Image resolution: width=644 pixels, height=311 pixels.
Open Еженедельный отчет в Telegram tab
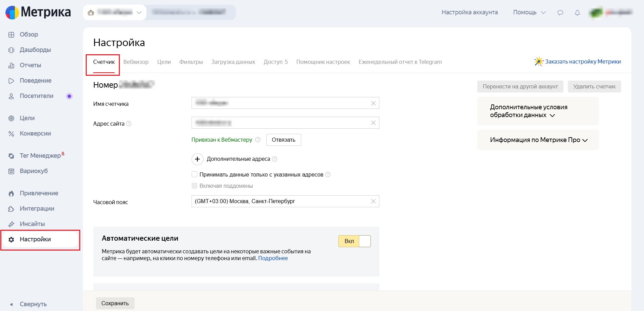[x=400, y=62]
